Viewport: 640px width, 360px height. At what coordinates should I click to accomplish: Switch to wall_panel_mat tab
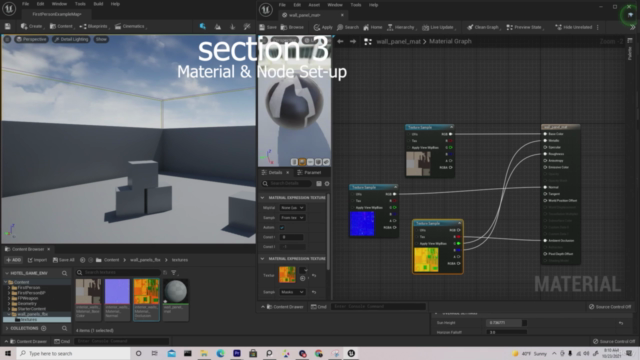(x=304, y=15)
